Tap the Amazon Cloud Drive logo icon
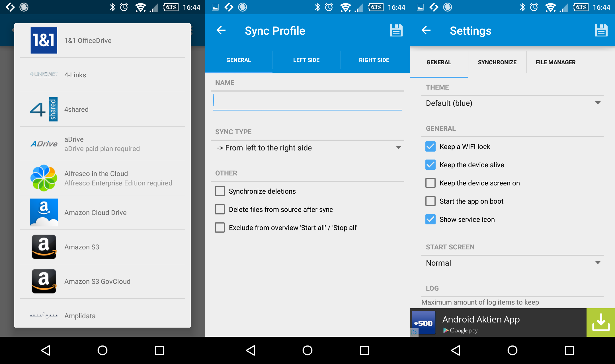Viewport: 615px width, 364px height. tap(44, 212)
